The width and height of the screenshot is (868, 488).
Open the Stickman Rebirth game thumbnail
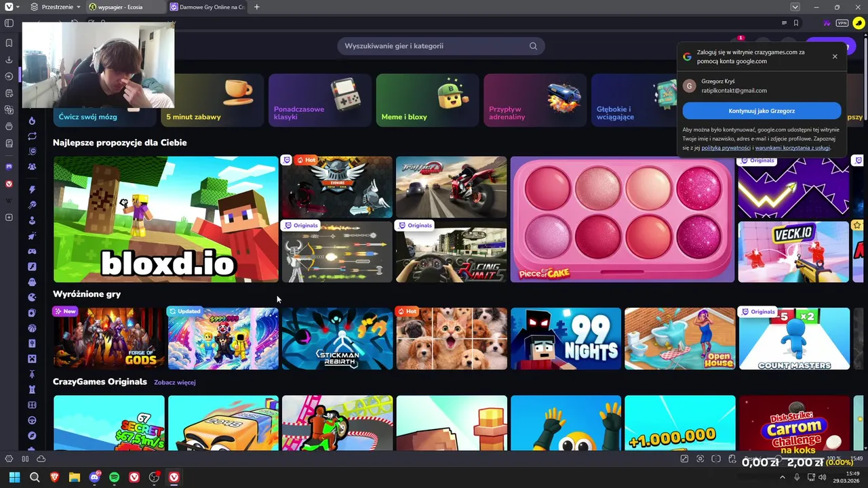(x=337, y=338)
